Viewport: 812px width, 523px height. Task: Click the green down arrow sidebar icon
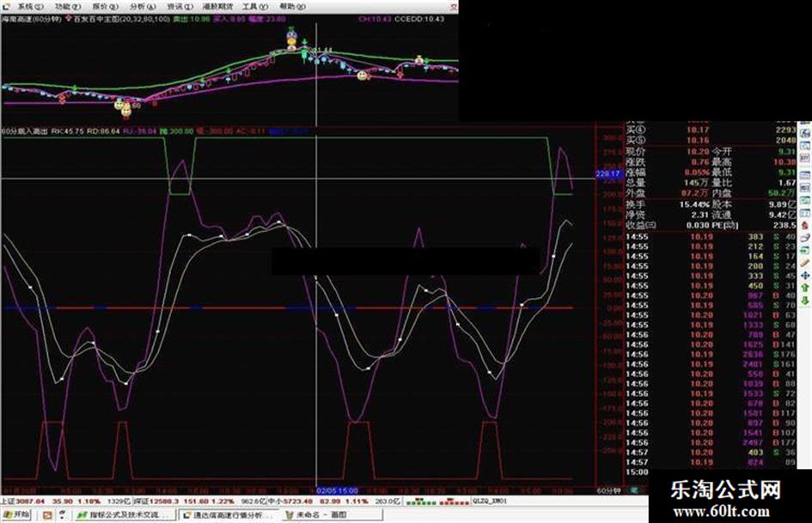pos(805,300)
